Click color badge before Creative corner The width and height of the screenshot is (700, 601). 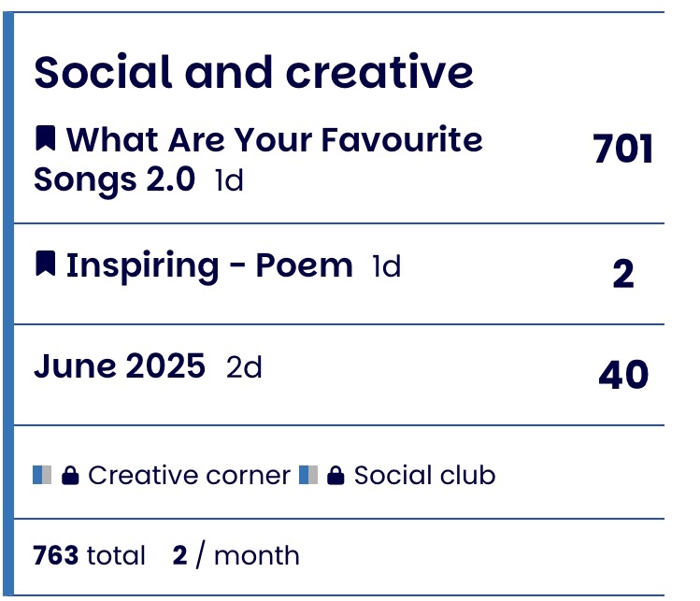click(x=42, y=475)
